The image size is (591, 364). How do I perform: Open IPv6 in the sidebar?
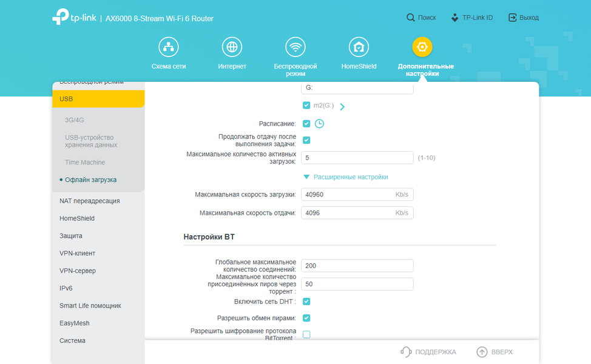coord(66,288)
